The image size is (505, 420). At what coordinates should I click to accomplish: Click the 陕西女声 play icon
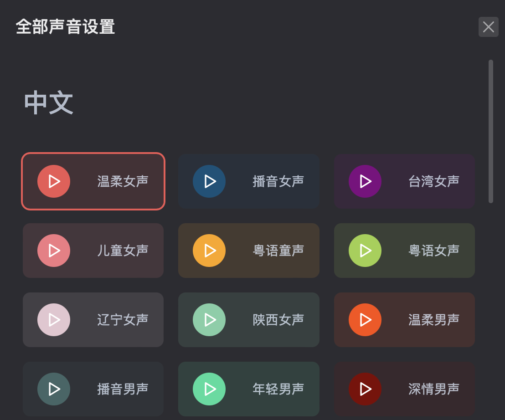(x=209, y=320)
